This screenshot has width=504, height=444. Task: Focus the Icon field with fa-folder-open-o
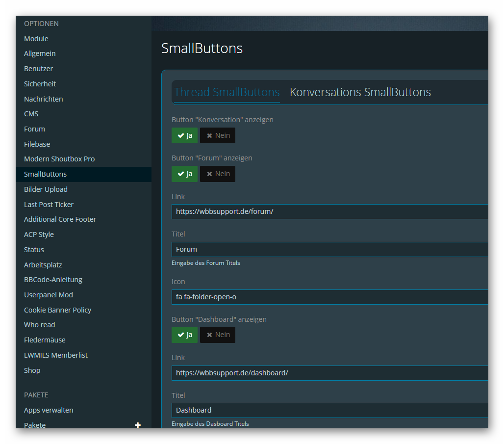click(x=329, y=297)
